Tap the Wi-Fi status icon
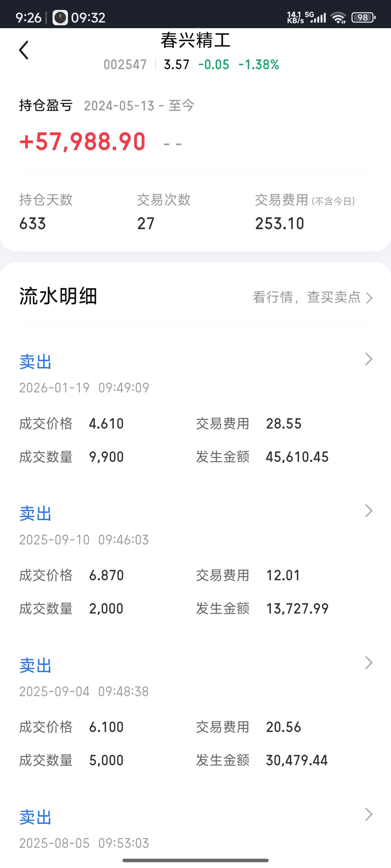The image size is (391, 868). click(338, 18)
